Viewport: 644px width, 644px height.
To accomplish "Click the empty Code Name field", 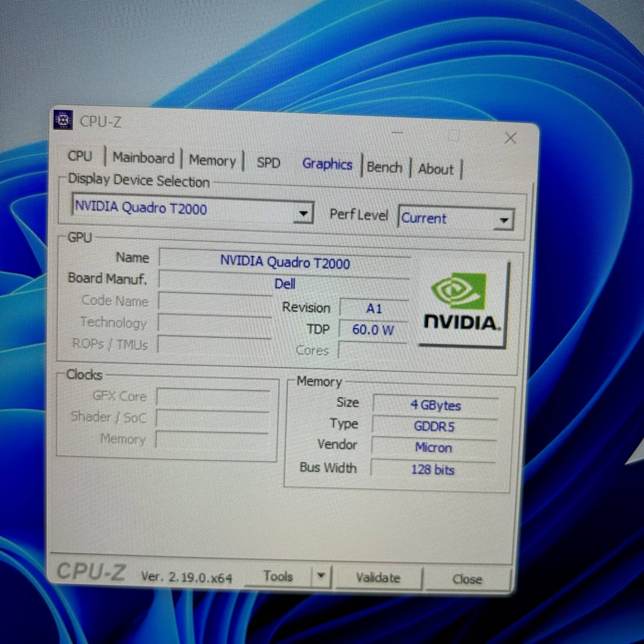I will pyautogui.click(x=215, y=302).
